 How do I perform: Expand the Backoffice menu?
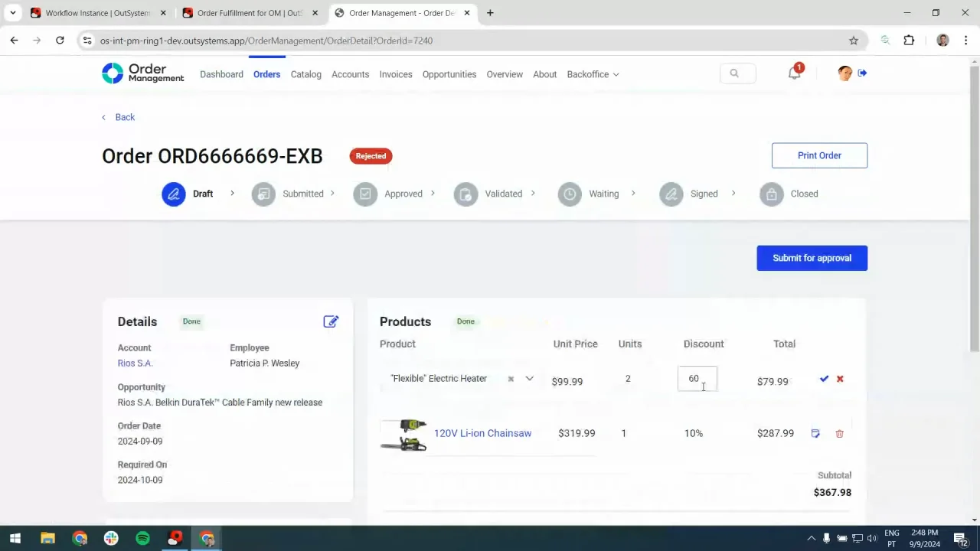(x=593, y=74)
